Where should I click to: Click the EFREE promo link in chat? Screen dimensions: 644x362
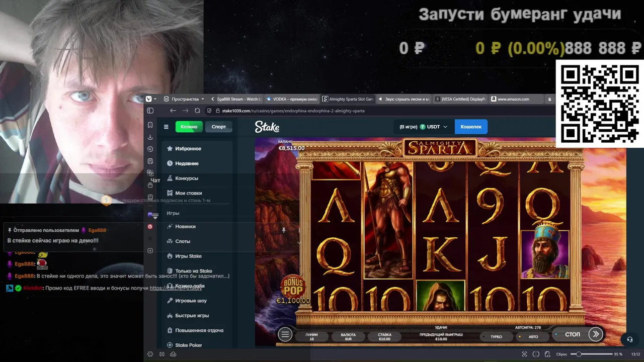click(x=176, y=288)
